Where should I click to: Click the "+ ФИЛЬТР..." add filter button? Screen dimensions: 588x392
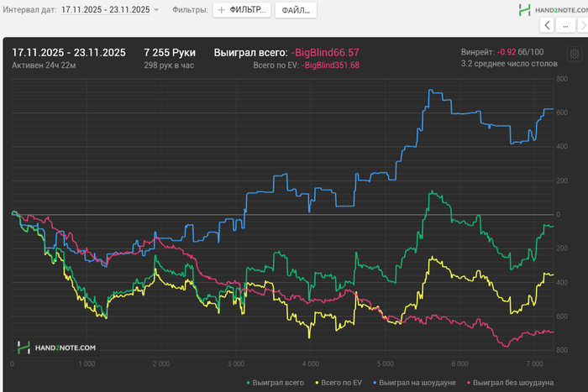pyautogui.click(x=241, y=10)
